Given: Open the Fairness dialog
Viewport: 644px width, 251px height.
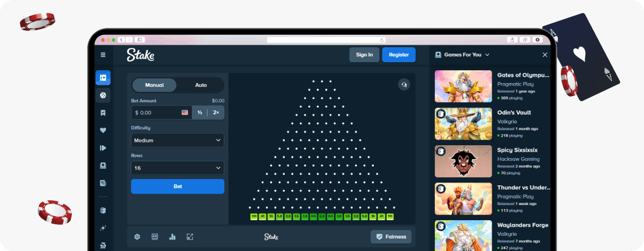Looking at the screenshot, I should (x=391, y=236).
